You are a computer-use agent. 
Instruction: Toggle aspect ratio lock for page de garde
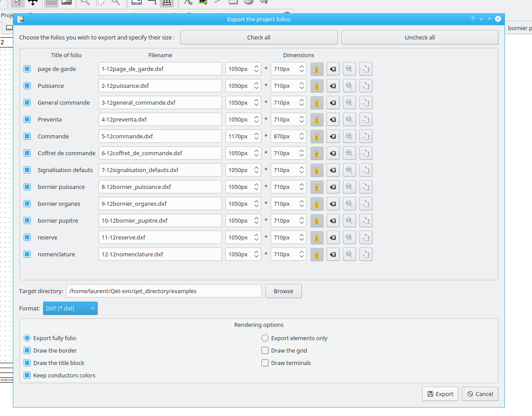click(316, 69)
